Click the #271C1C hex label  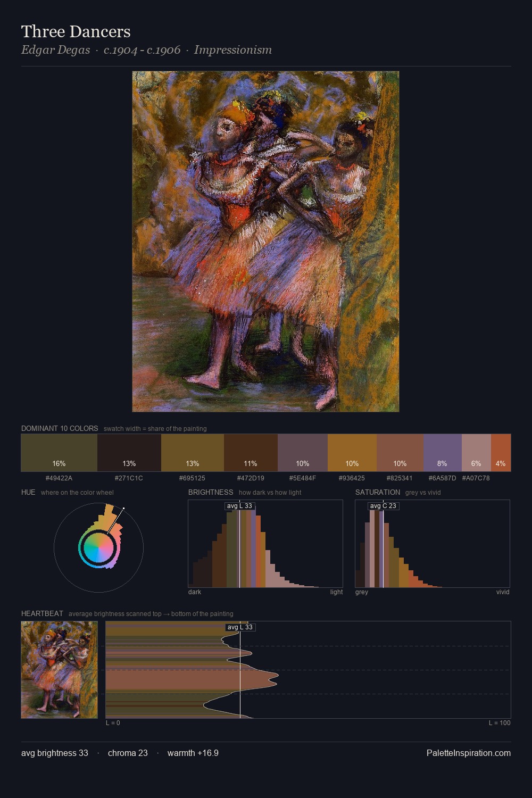129,478
